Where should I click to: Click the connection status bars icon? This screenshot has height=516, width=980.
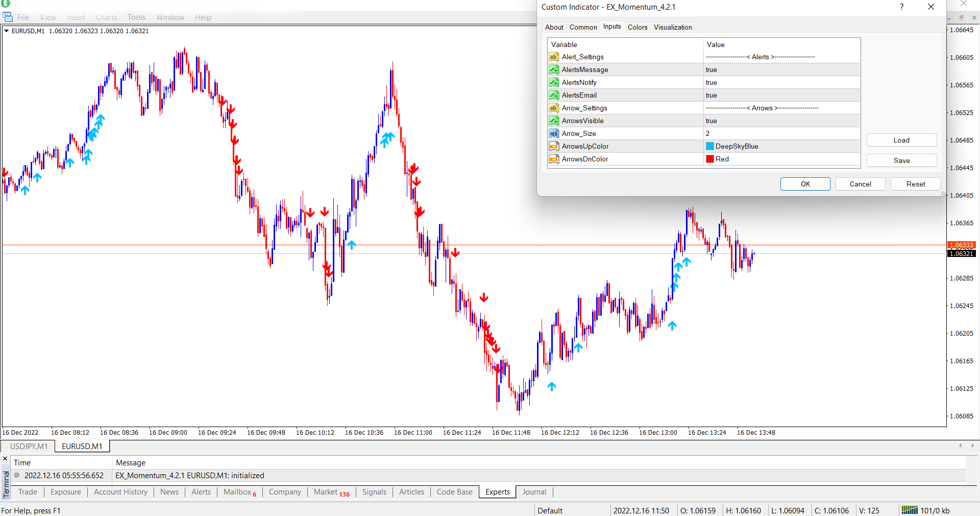coord(909,510)
